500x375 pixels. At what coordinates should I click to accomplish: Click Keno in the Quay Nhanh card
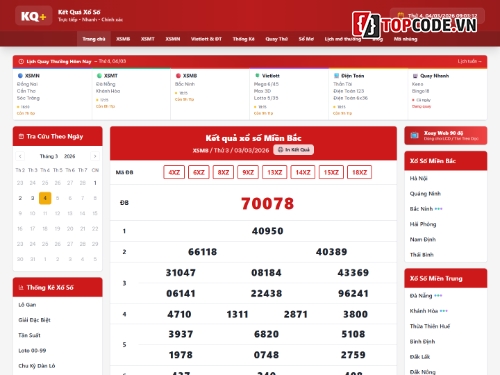[418, 84]
